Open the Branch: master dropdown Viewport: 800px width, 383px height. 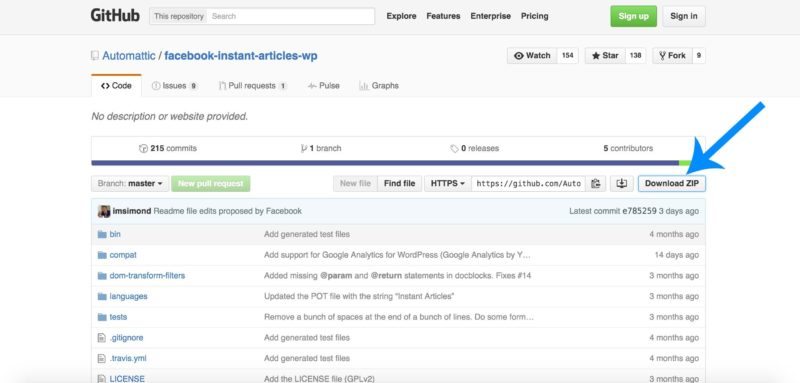(130, 184)
